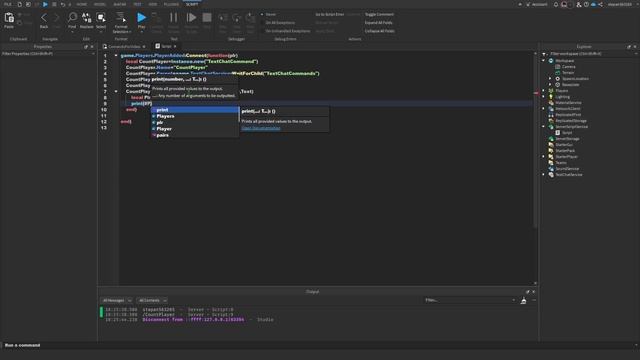Viewport: 640px width, 360px height.
Task: Expand the Baseplate node
Action: pos(550,84)
